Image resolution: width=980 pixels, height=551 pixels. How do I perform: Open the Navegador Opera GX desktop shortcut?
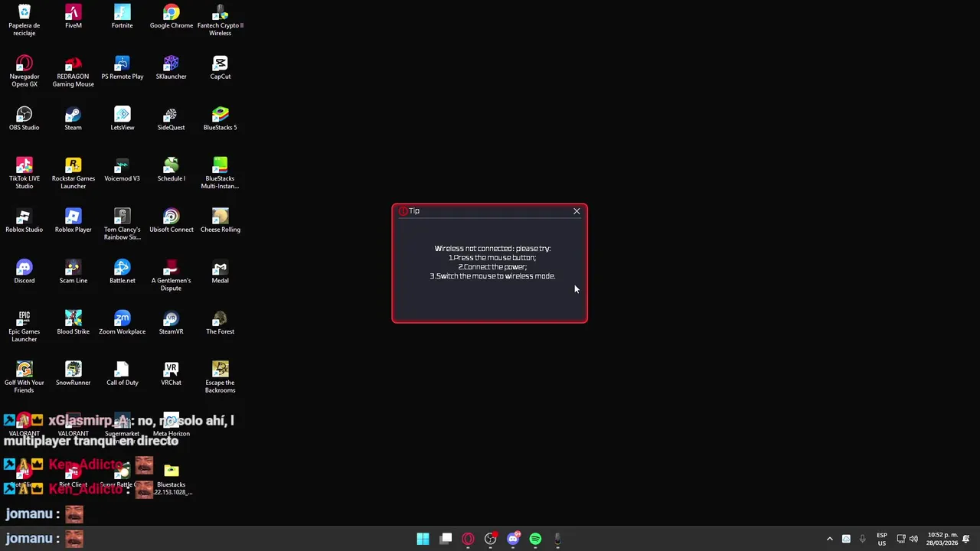click(x=24, y=71)
